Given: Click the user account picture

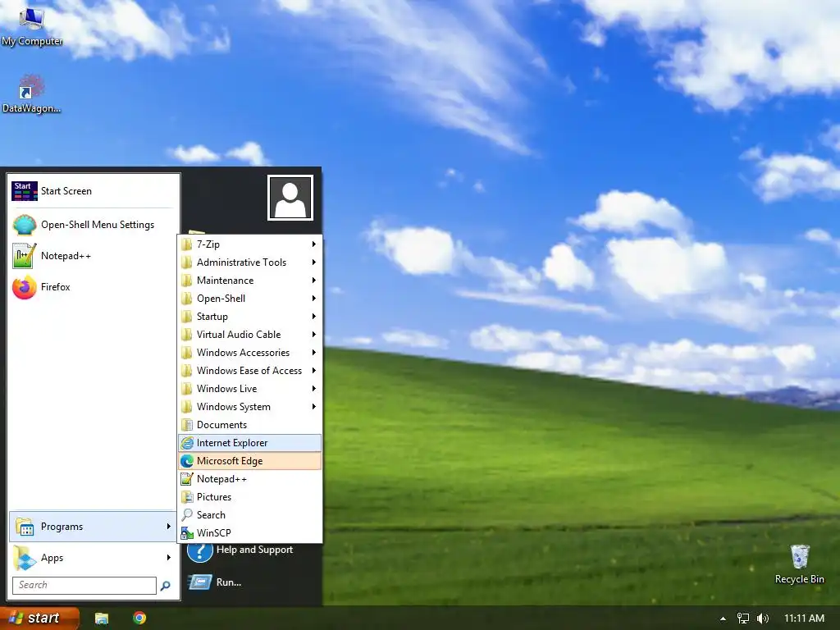Looking at the screenshot, I should pos(290,198).
